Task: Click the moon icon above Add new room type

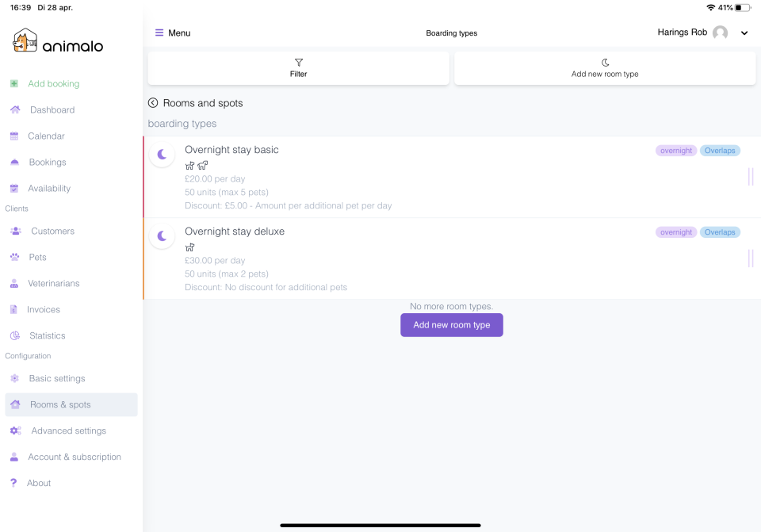Action: click(x=605, y=63)
